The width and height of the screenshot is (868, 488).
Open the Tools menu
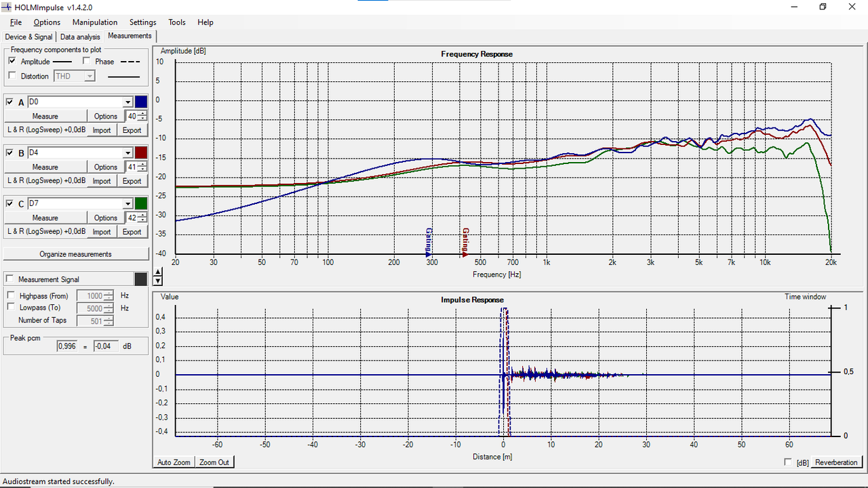point(177,22)
